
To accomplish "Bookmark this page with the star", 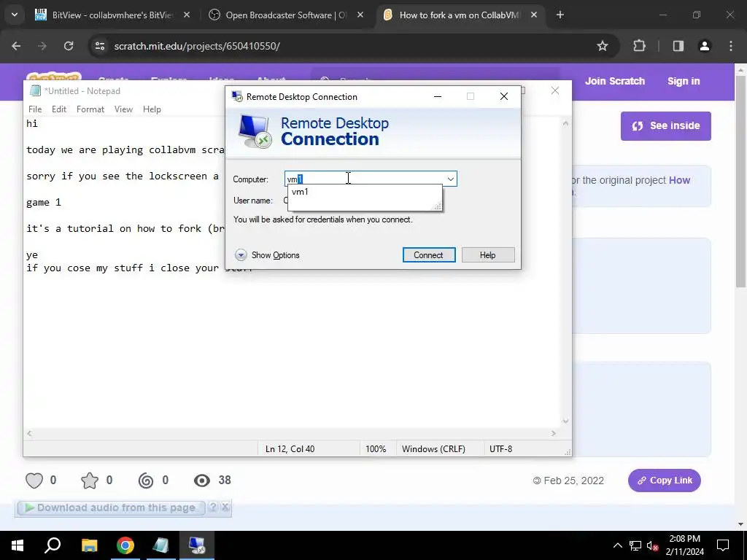I will [x=603, y=46].
